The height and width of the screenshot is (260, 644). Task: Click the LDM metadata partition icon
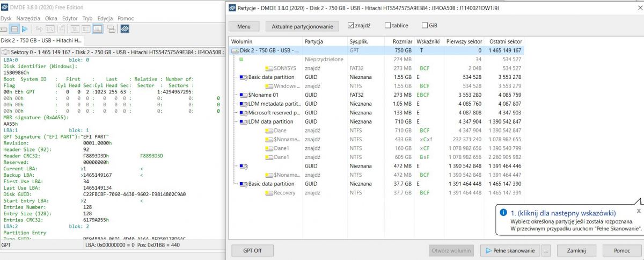pos(243,104)
